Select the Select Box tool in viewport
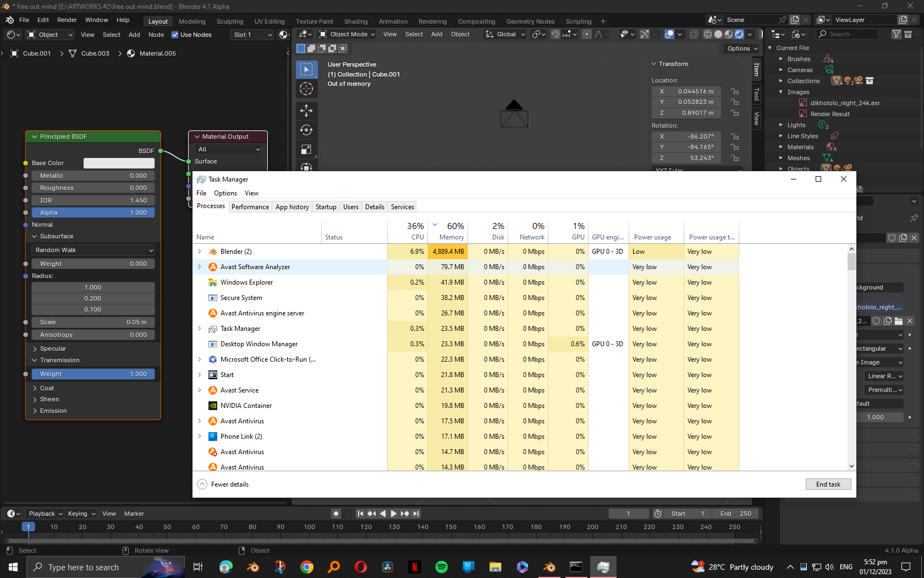The image size is (924, 578). tap(306, 69)
